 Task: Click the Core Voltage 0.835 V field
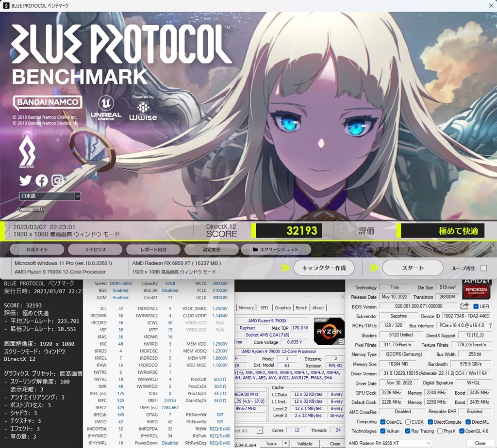point(295,342)
